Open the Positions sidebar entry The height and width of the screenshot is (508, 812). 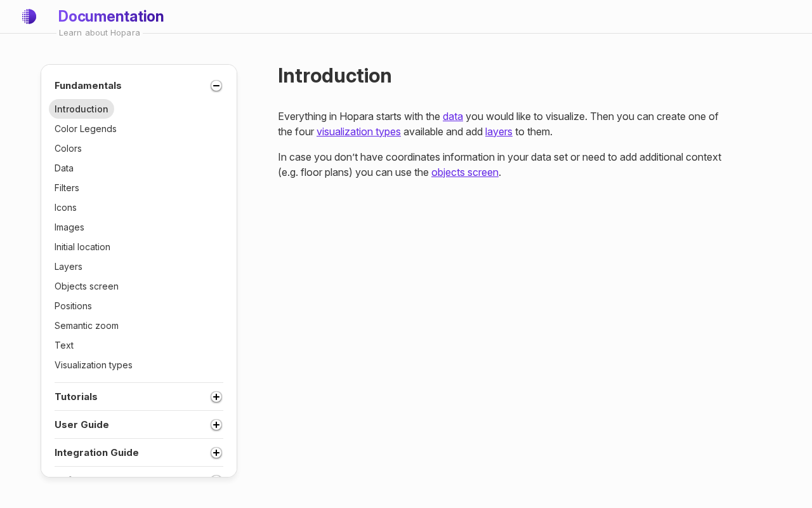point(73,306)
